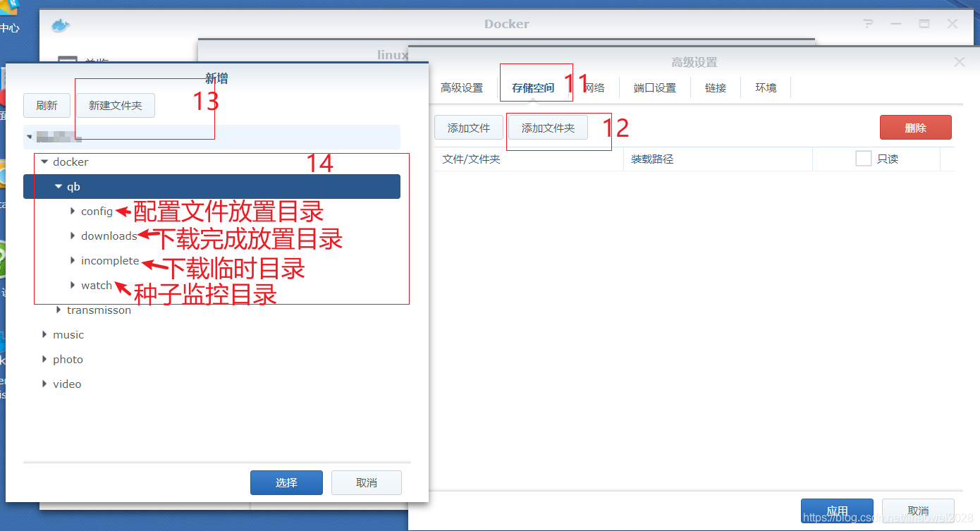Select the watch folder
This screenshot has height=531, width=980.
[x=97, y=286]
